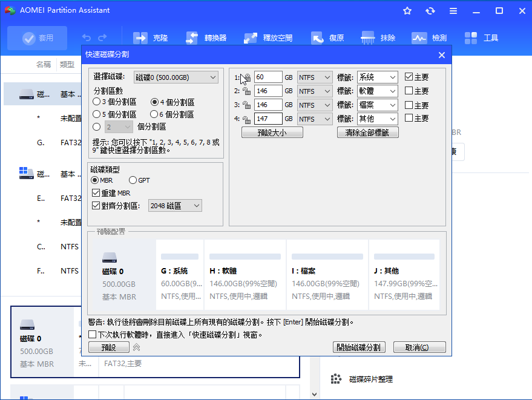Select the H：軟體 partition preview block
This screenshot has height=400, width=532.
pyautogui.click(x=245, y=275)
